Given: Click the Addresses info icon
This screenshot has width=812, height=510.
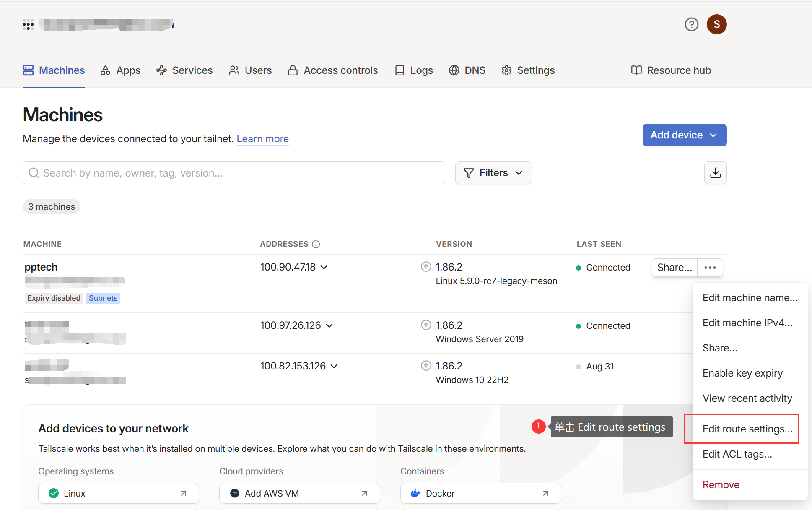Looking at the screenshot, I should (x=316, y=244).
